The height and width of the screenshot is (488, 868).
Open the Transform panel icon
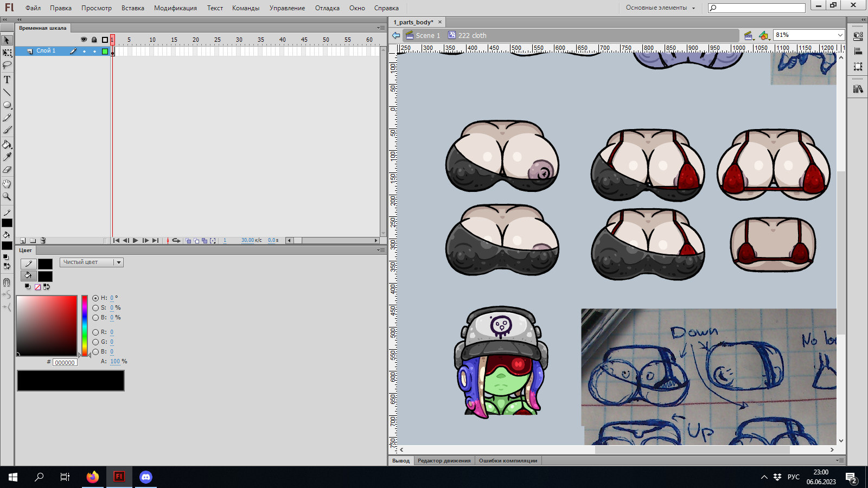(x=858, y=67)
